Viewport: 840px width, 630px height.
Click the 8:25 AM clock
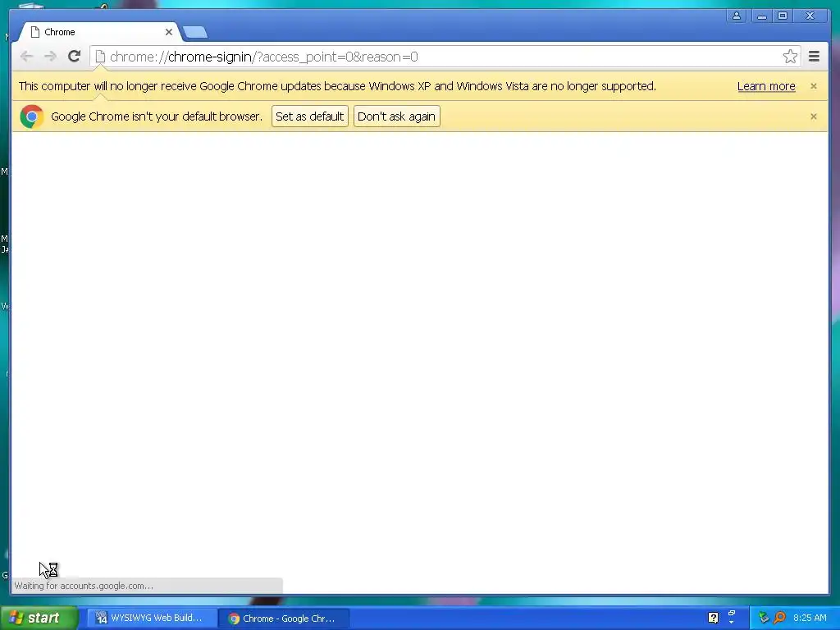810,618
